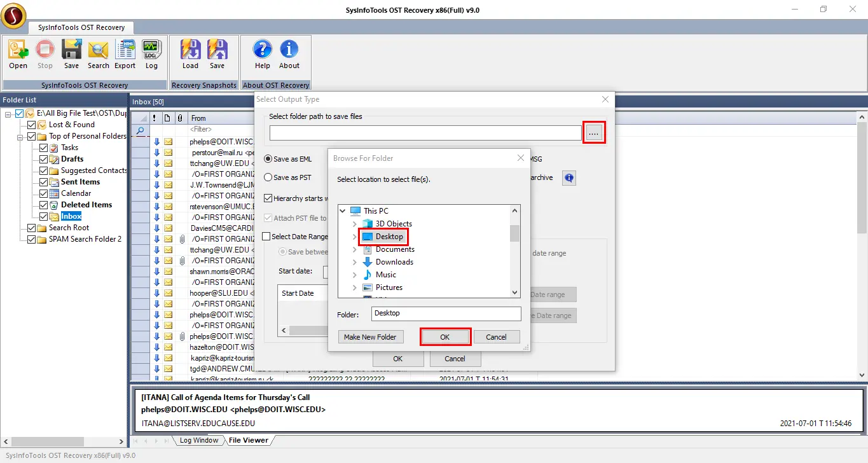This screenshot has width=868, height=463.
Task: Select the Drafts folder in Folder List
Action: coord(72,159)
